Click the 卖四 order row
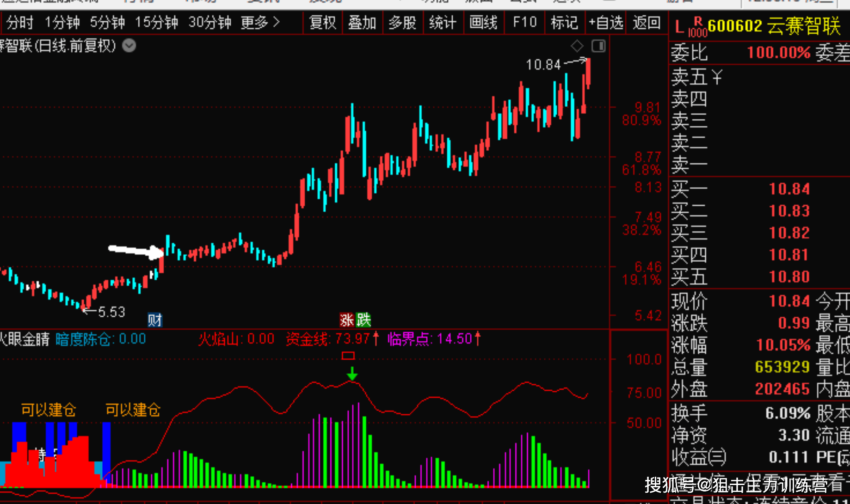 coord(759,98)
